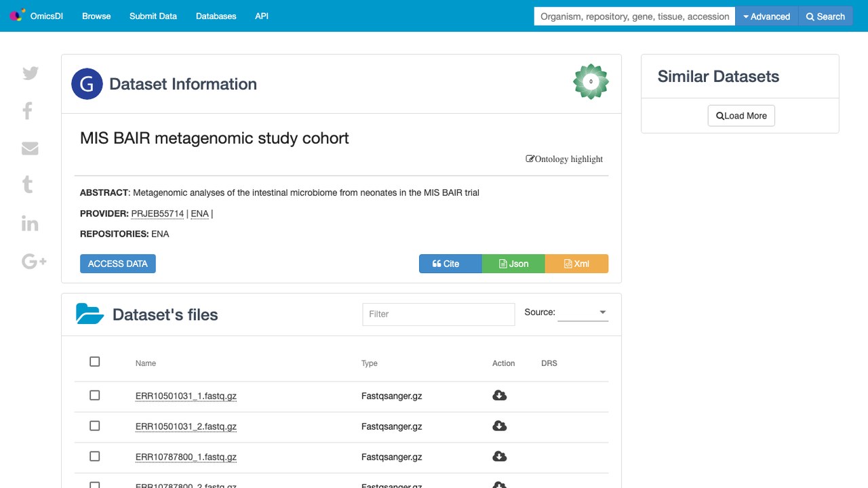Download ERR10501031_2.fastq.gz via cloud icon
Screen dimensions: 868x488
(x=500, y=426)
